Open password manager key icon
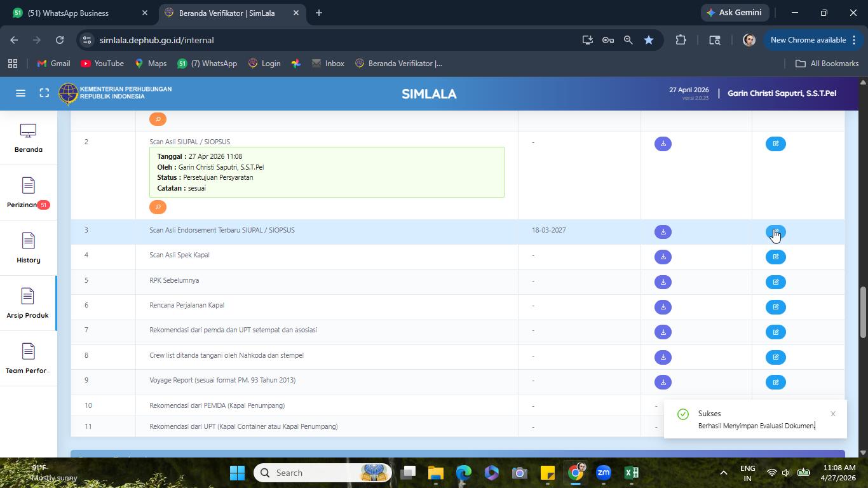The image size is (868, 488). pos(607,40)
